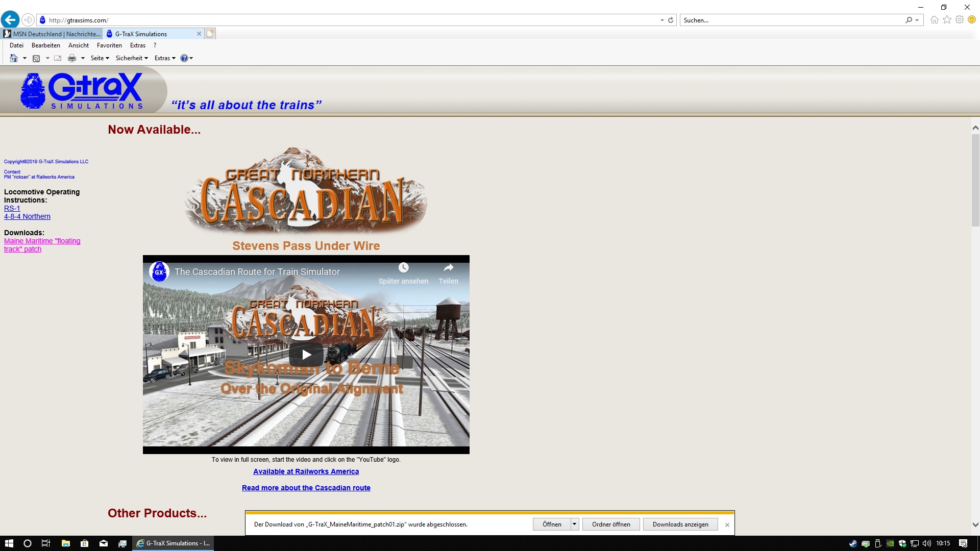Open a new tab with the new-tab button
This screenshot has height=551, width=980.
(210, 34)
